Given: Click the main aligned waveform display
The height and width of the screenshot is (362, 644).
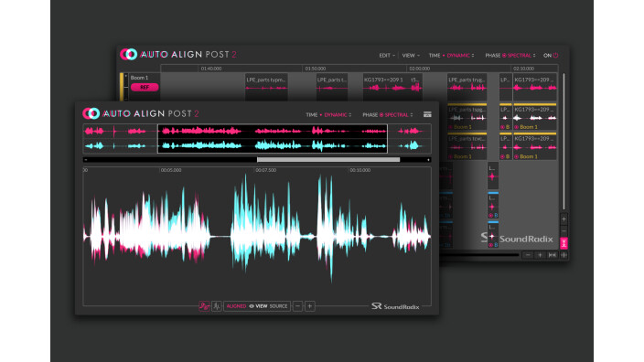Looking at the screenshot, I should (257, 236).
